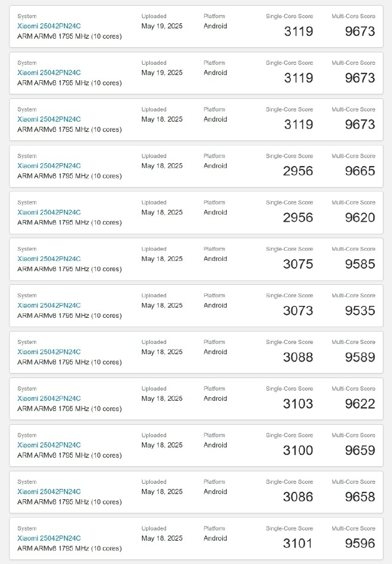Click the Single-Core Score header label in the top row

pos(290,16)
